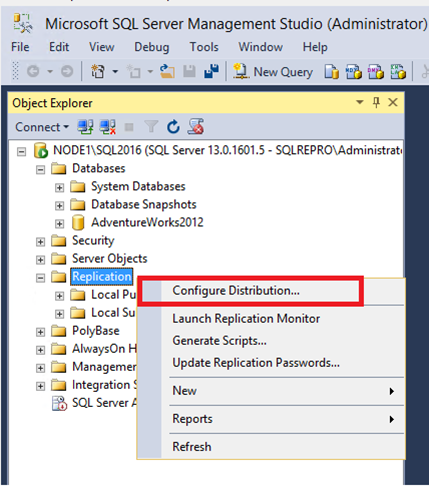Expand the AlwaysOn High Availability folder
This screenshot has height=490, width=429.
click(x=40, y=350)
